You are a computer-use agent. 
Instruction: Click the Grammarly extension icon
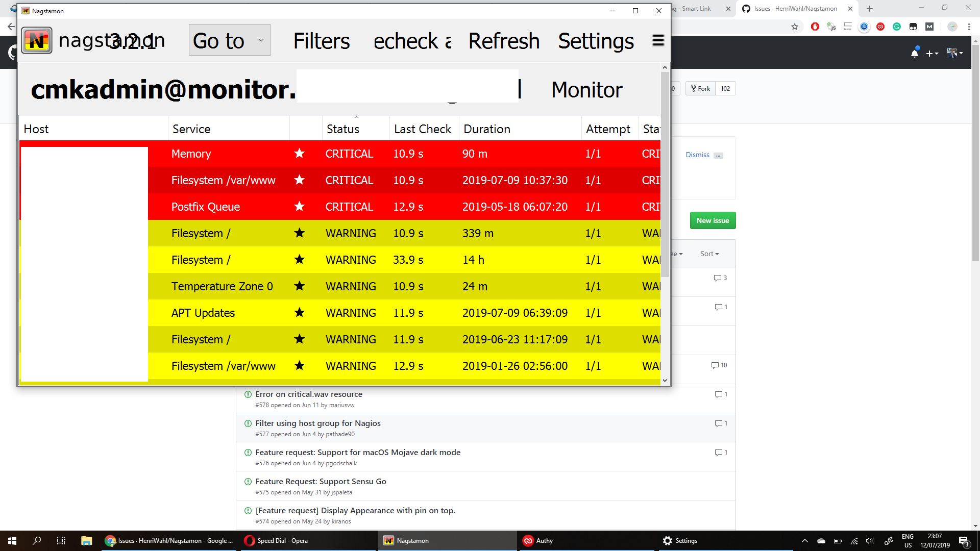[897, 27]
